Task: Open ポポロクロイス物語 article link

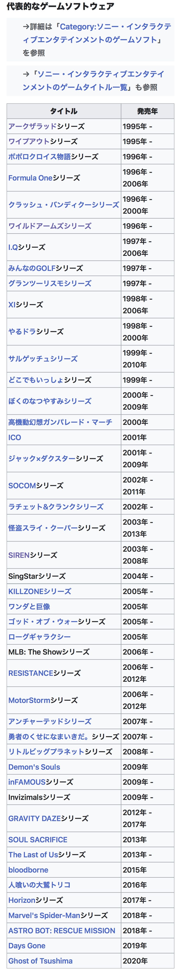Action: (39, 157)
